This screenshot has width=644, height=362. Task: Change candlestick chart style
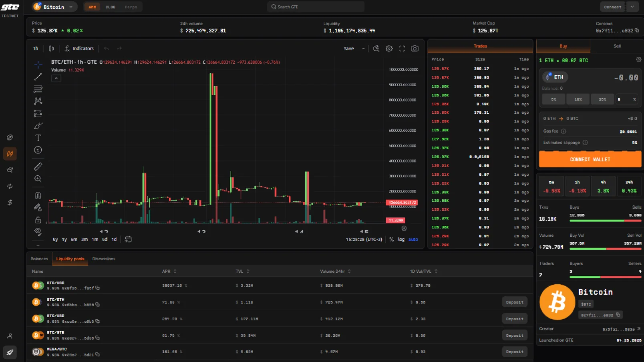(x=51, y=48)
